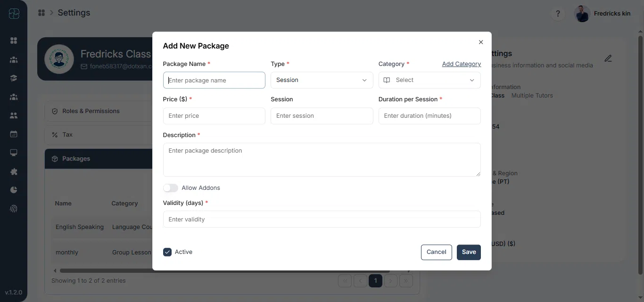Click the Save button
The width and height of the screenshot is (644, 302).
point(469,252)
